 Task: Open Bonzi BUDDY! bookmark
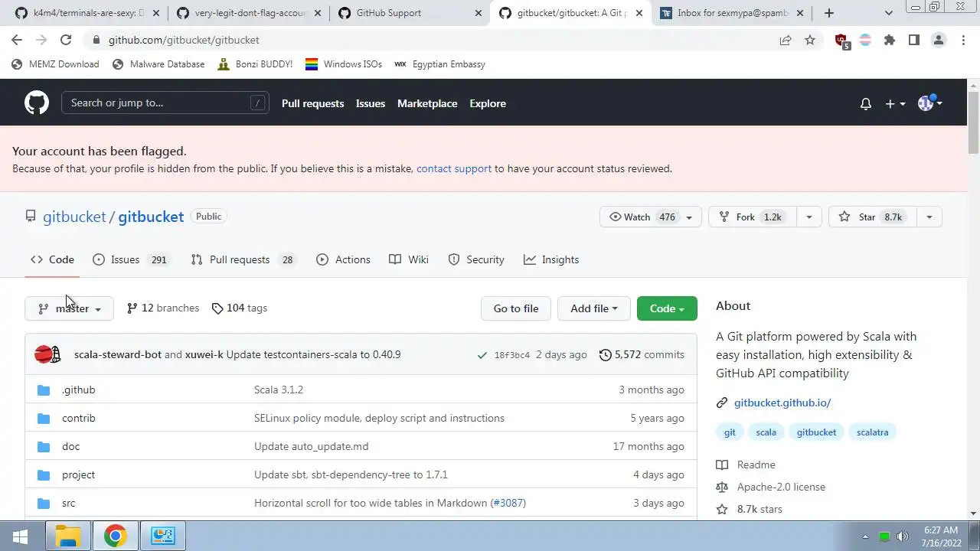tap(255, 64)
